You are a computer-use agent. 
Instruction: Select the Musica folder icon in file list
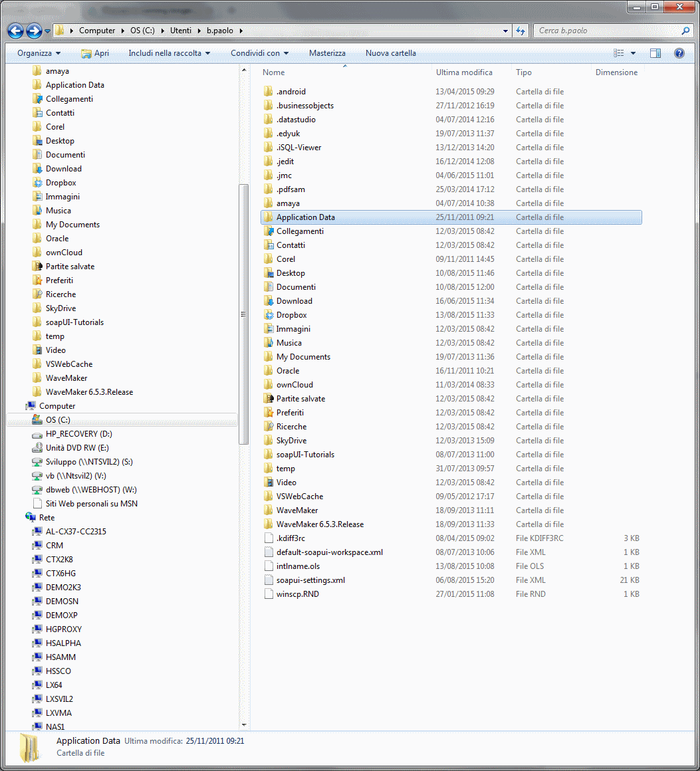(269, 343)
